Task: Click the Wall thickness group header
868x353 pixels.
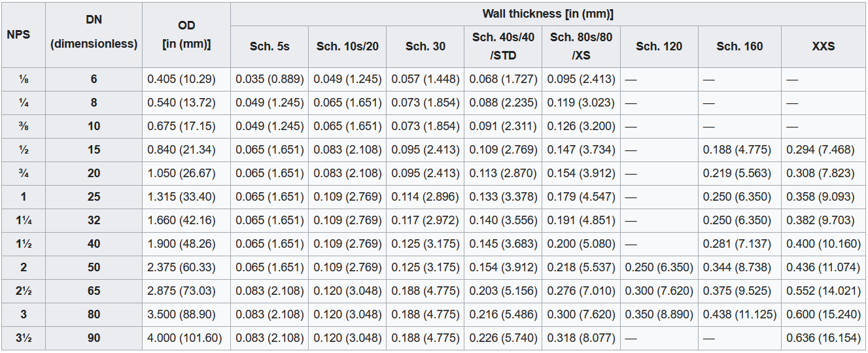Action: [547, 14]
